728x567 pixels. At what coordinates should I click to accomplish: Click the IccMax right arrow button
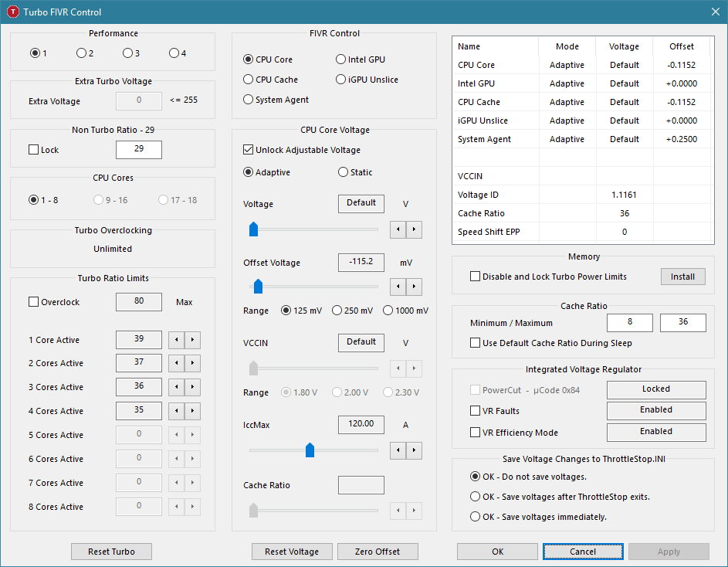pos(414,450)
